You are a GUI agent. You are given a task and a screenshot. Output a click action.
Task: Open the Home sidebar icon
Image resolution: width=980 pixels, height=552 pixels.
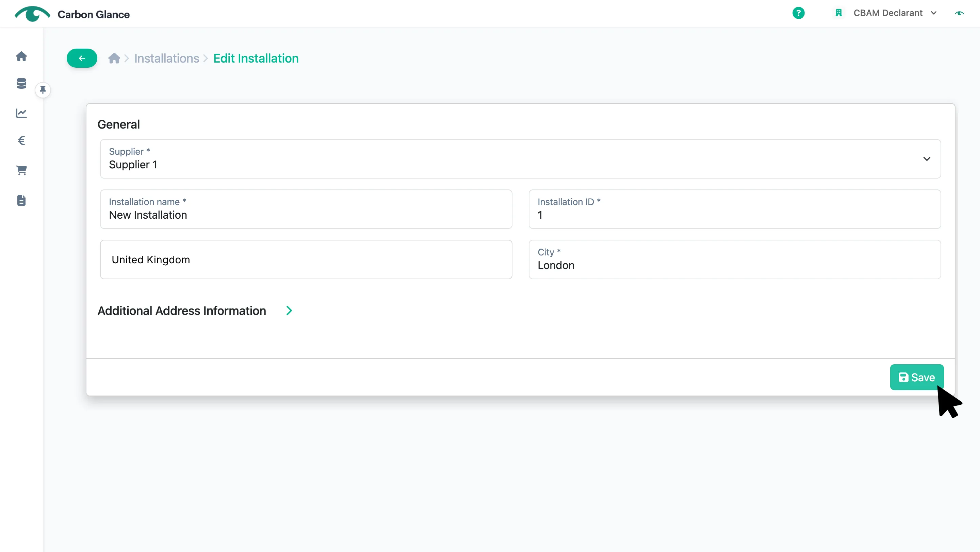click(x=21, y=56)
